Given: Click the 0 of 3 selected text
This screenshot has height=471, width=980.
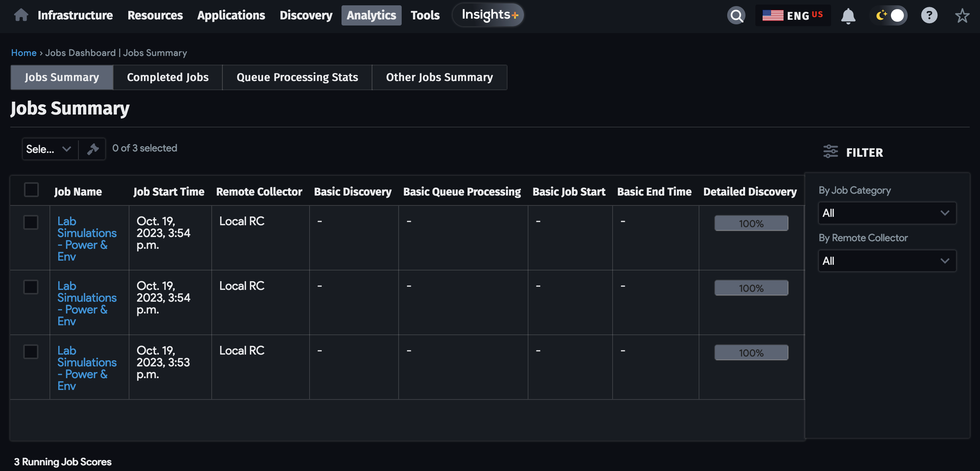Looking at the screenshot, I should pyautogui.click(x=145, y=148).
